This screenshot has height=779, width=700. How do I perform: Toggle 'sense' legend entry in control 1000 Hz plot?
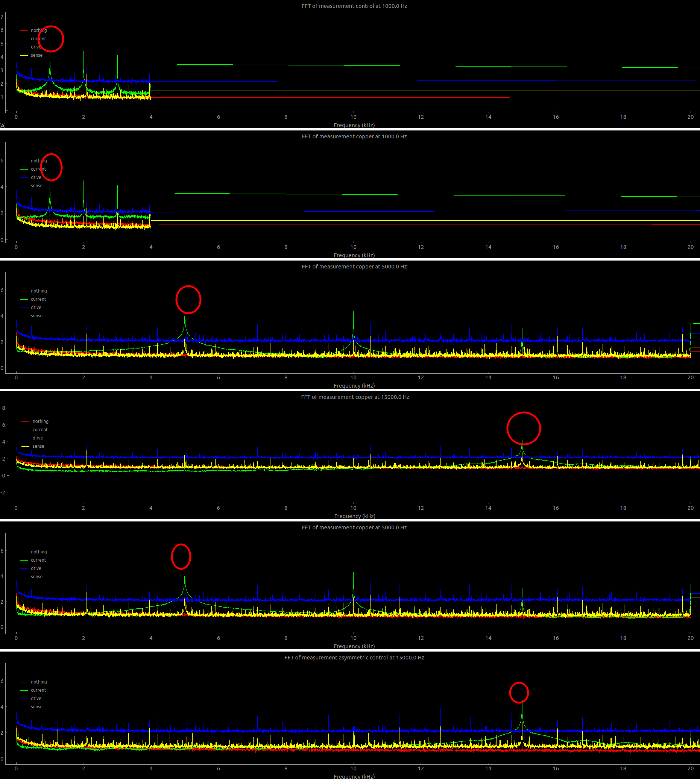click(36, 55)
